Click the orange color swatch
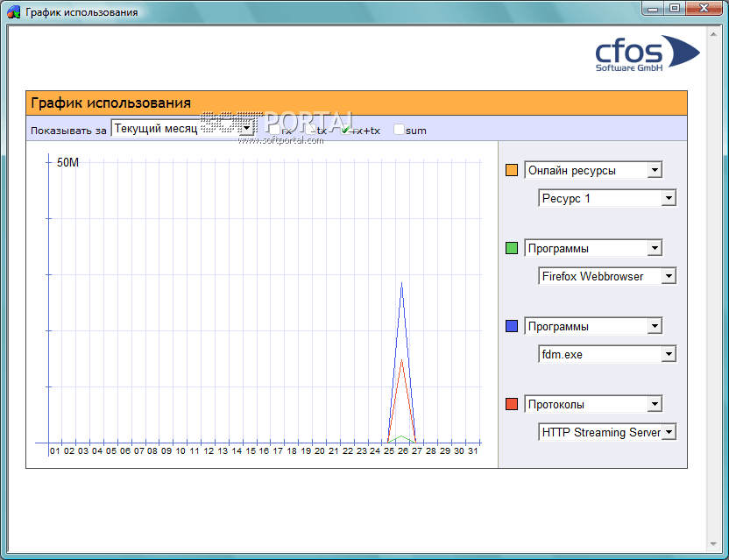 [x=512, y=170]
